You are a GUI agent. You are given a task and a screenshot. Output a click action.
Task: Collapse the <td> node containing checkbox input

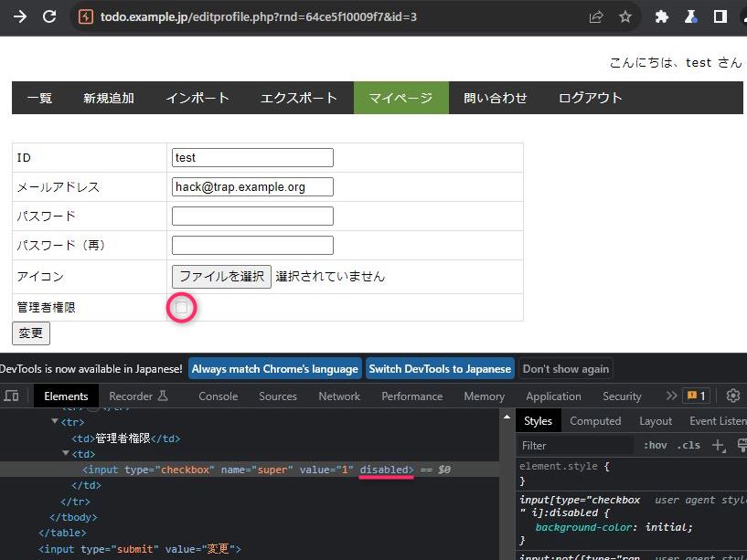tap(66, 453)
